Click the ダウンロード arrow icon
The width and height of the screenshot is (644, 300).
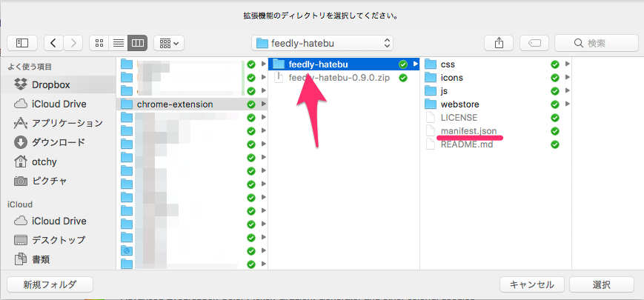coord(20,142)
